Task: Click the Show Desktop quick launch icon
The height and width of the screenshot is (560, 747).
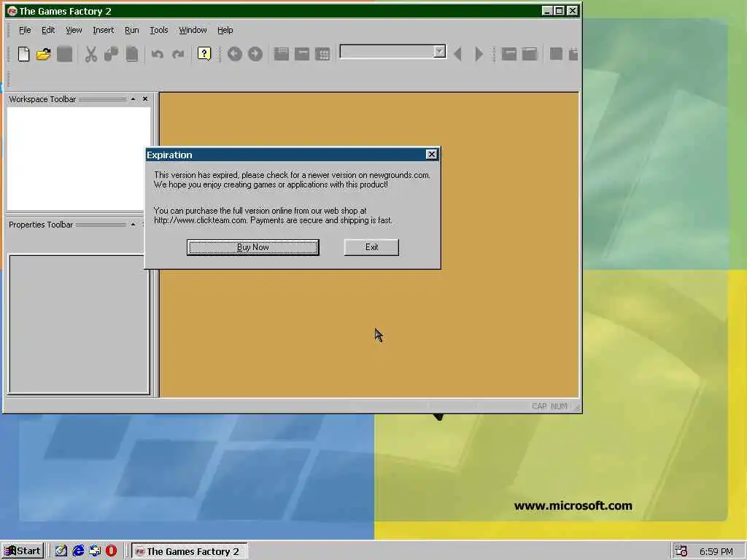Action: pos(61,551)
